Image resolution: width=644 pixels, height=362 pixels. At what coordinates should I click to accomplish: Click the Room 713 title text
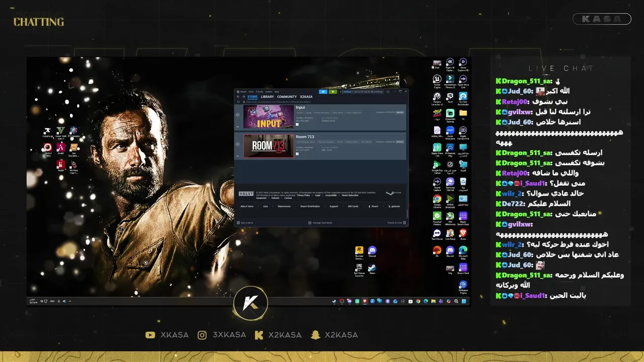click(305, 137)
